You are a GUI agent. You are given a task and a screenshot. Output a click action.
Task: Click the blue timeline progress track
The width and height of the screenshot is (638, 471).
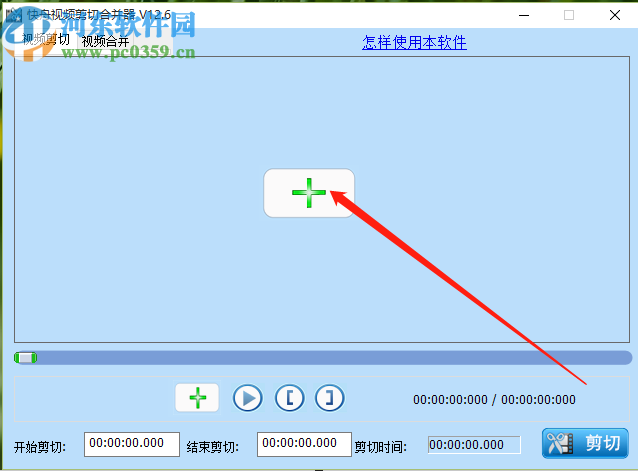tap(323, 358)
